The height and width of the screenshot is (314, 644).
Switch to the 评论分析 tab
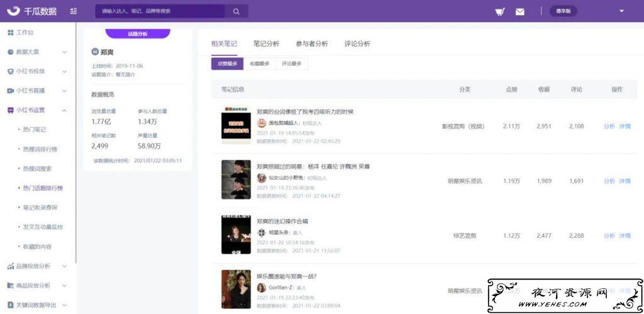[357, 44]
